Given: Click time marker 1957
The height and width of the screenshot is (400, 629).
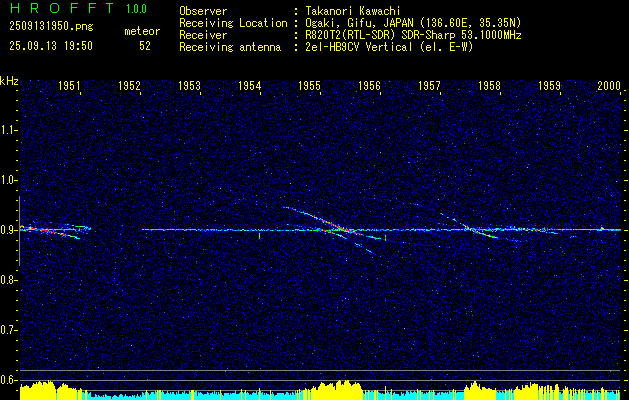Looking at the screenshot, I should (x=429, y=85).
